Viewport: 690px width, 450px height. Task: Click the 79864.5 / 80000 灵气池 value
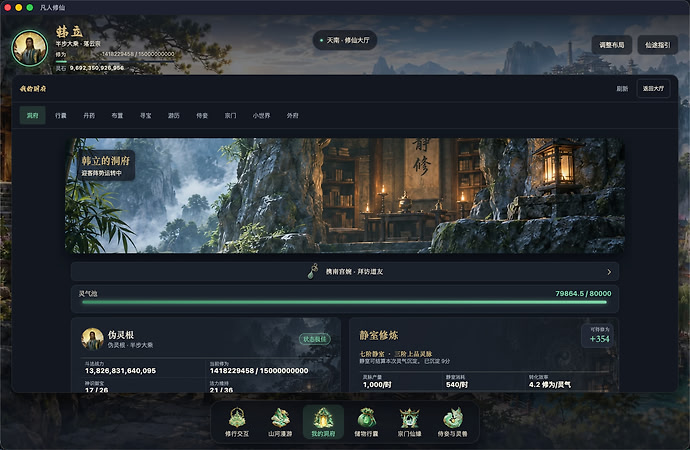(x=583, y=293)
